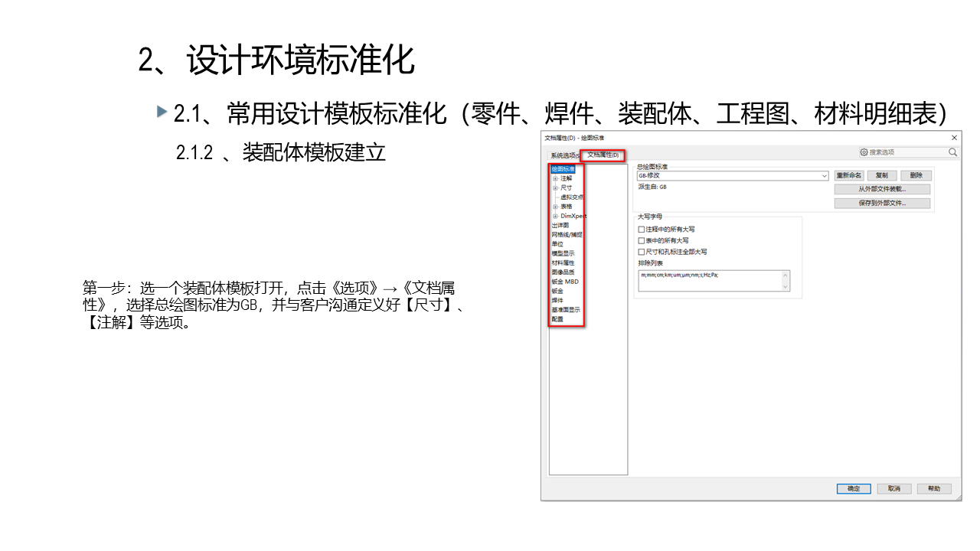Click the 重新命名 button

coord(849,176)
